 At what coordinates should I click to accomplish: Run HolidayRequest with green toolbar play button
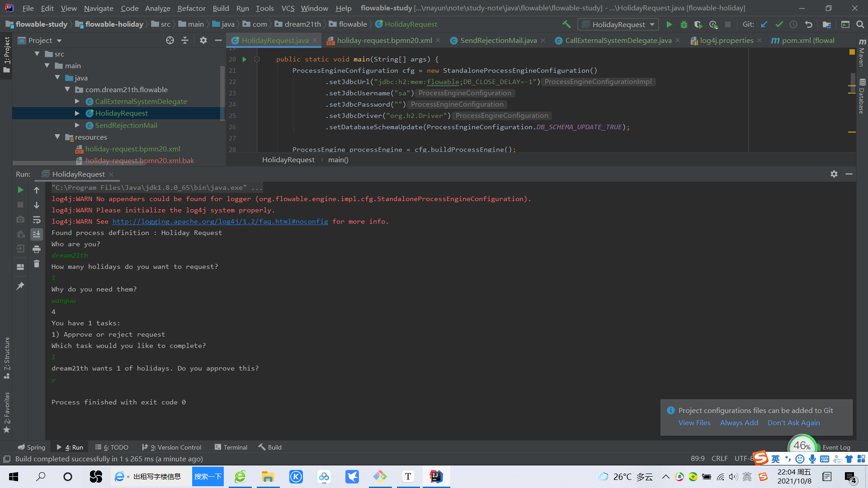[669, 24]
